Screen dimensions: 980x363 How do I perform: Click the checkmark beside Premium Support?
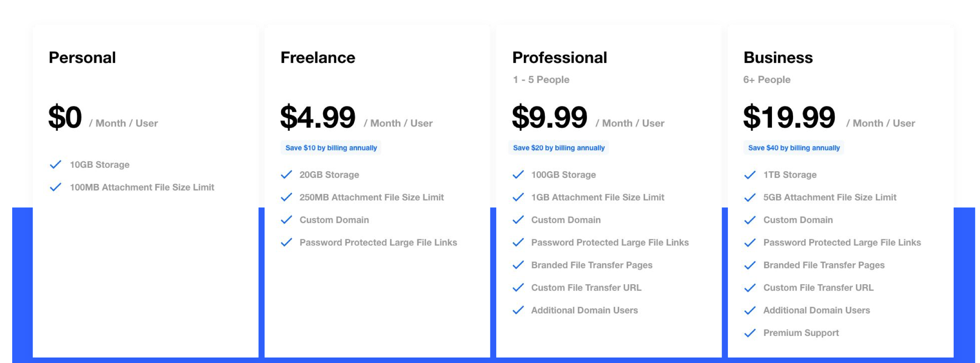(750, 333)
